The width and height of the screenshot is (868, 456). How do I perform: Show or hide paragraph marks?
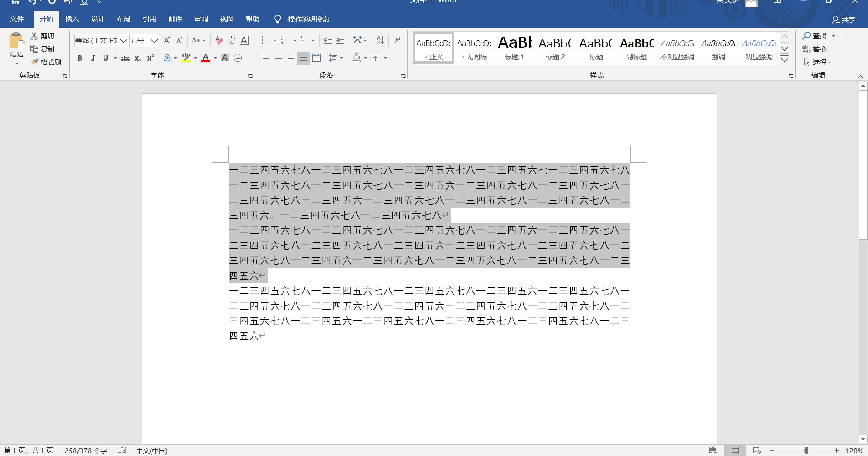(396, 41)
